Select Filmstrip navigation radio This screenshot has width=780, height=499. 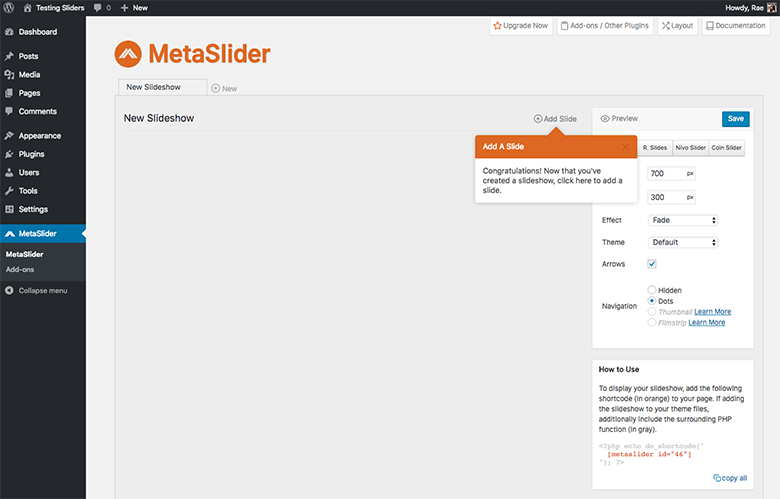click(652, 322)
